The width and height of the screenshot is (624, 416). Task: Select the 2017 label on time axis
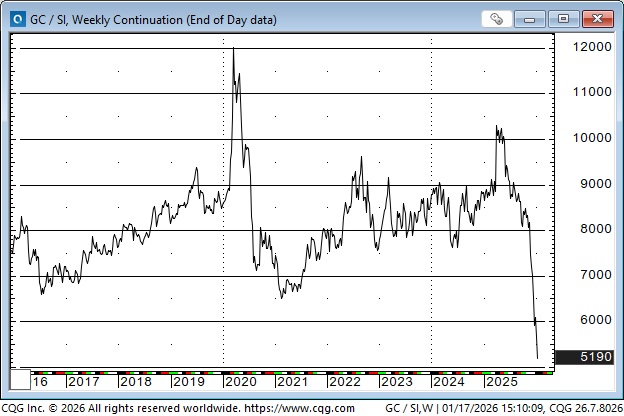(83, 382)
